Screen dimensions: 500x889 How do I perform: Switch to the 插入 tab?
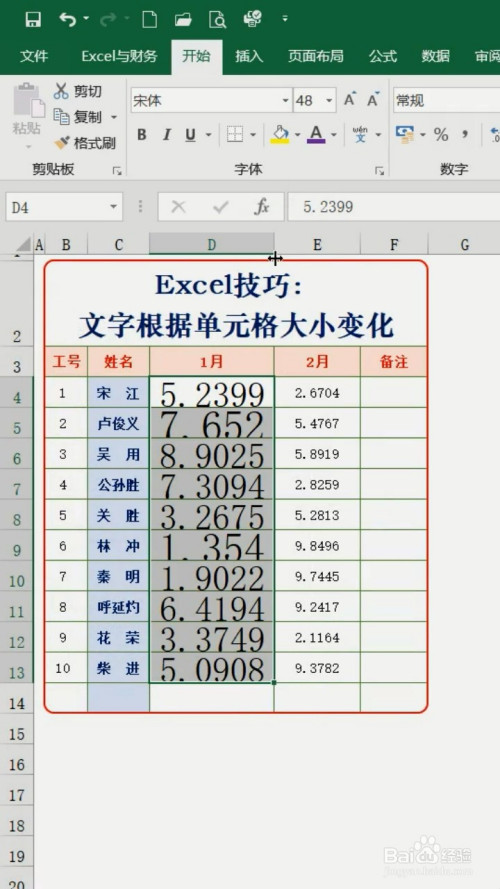[x=249, y=56]
